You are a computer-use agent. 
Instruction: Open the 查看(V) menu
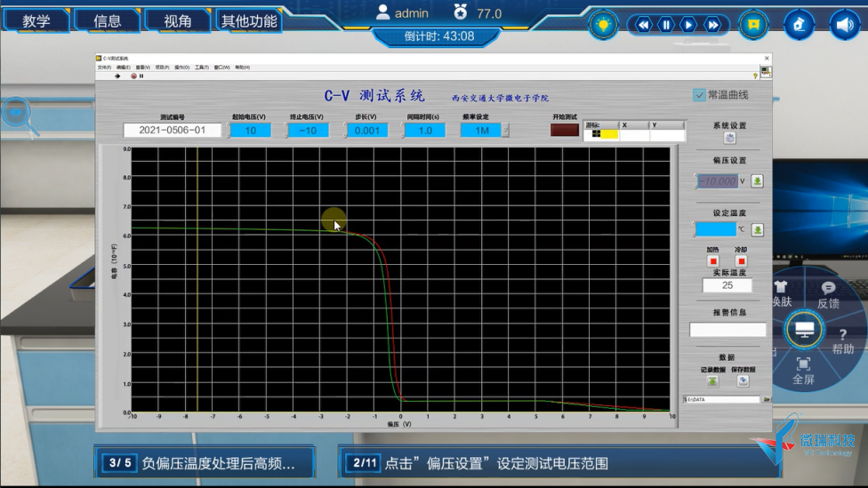(x=143, y=68)
